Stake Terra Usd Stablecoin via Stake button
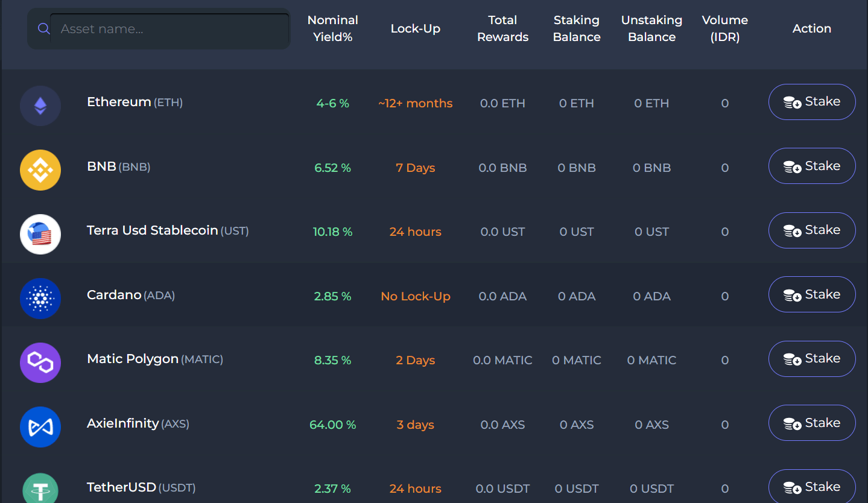 tap(812, 230)
